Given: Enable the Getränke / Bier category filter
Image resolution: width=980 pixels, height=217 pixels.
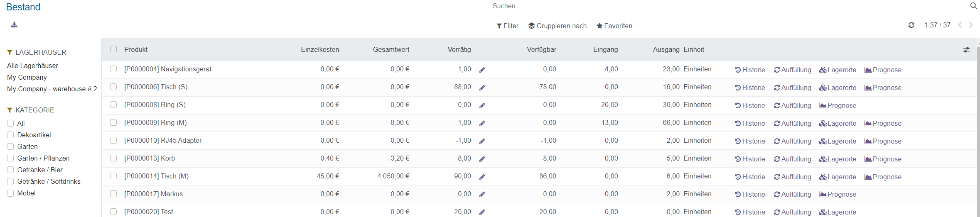Looking at the screenshot, I should 10,170.
